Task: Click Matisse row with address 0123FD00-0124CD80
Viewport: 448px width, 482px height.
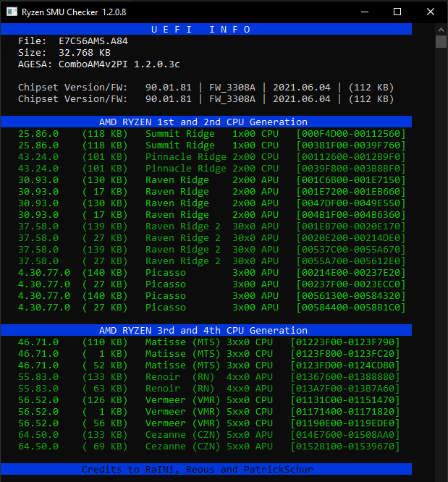Action: [x=208, y=365]
